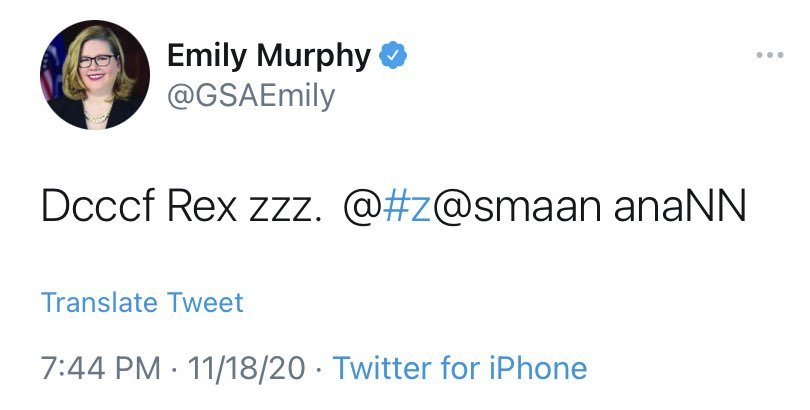The height and width of the screenshot is (410, 810).
Task: Open the @GSAEmily handle profile
Action: point(250,97)
